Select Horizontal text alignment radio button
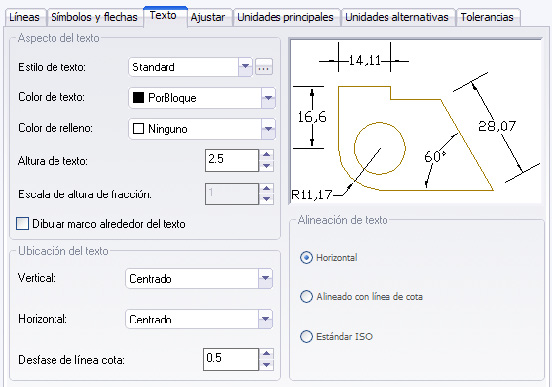552x387 pixels. (x=306, y=257)
